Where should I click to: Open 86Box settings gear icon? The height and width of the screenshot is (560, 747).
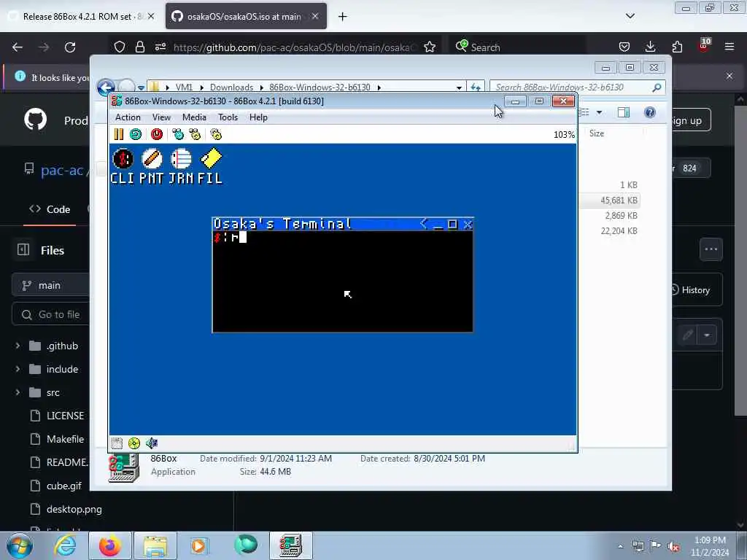216,134
